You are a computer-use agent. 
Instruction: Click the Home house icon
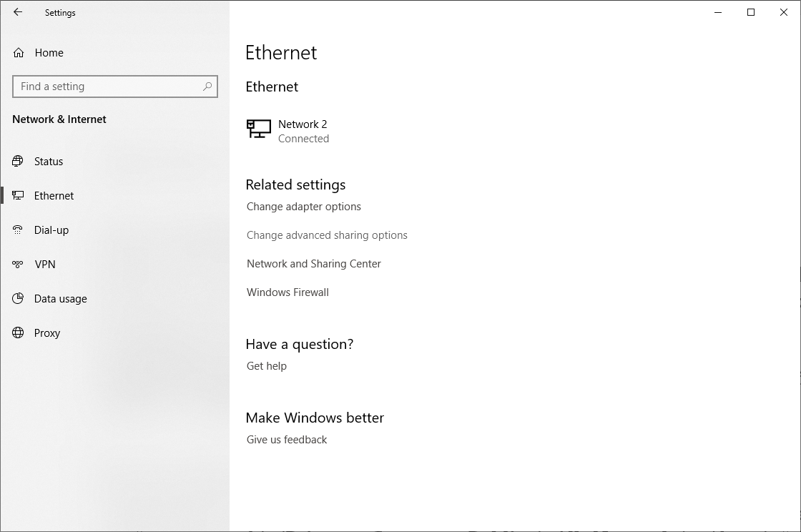(19, 53)
